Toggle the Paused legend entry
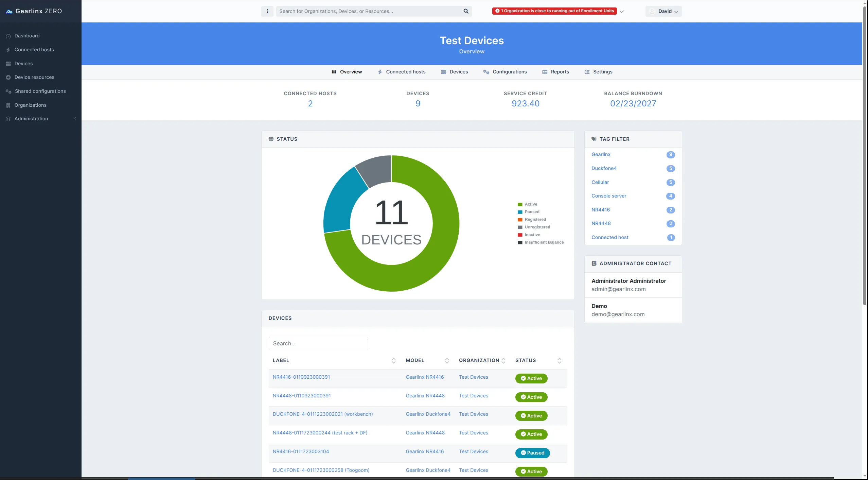Image resolution: width=868 pixels, height=480 pixels. pyautogui.click(x=528, y=212)
